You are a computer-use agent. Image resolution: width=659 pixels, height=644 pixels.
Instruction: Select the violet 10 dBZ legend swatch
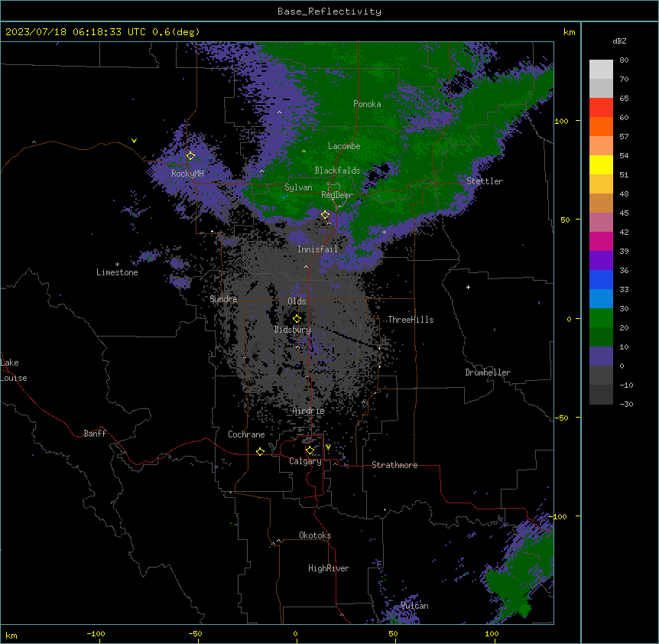[x=601, y=356]
